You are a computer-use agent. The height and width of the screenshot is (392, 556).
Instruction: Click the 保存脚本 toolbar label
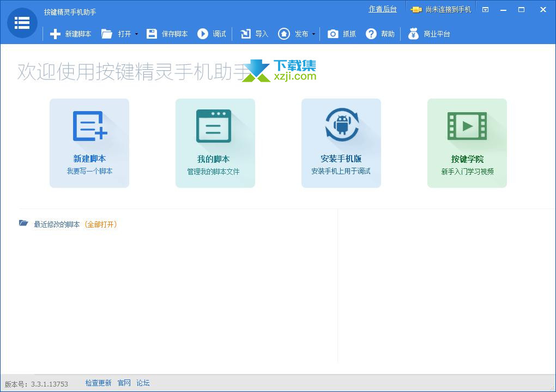(x=174, y=34)
